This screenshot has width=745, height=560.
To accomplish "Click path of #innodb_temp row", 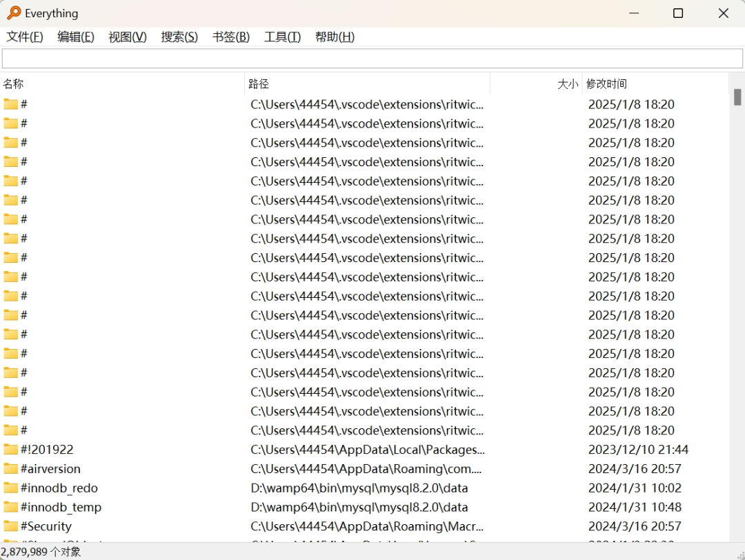I will [359, 508].
